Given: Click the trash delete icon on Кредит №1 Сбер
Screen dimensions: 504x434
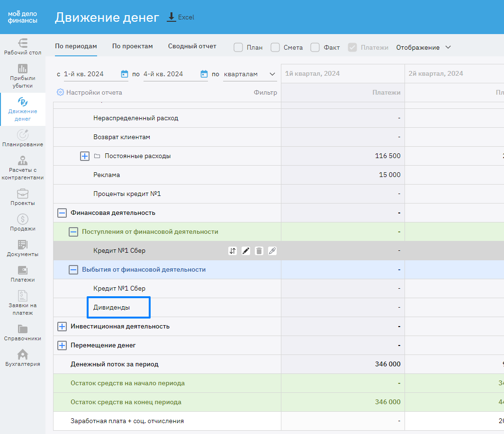Looking at the screenshot, I should pos(259,251).
